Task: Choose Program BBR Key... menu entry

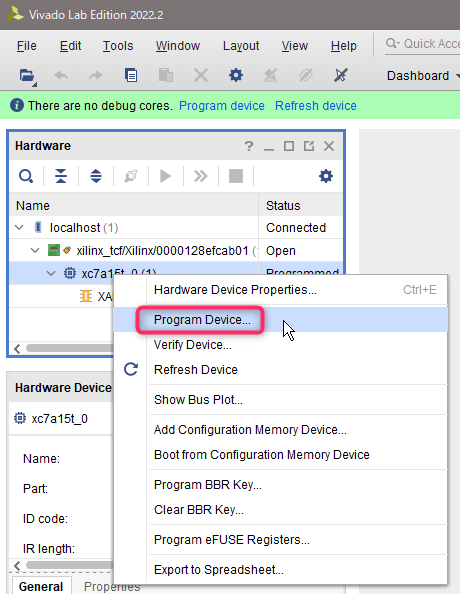Action: (280, 485)
